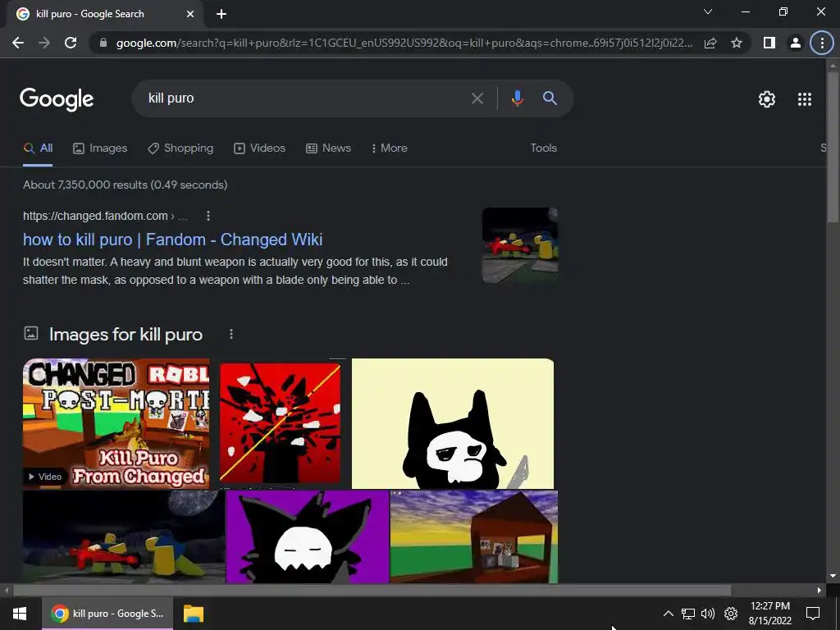Select the All results tab
Screen dimensions: 840x630
38,148
